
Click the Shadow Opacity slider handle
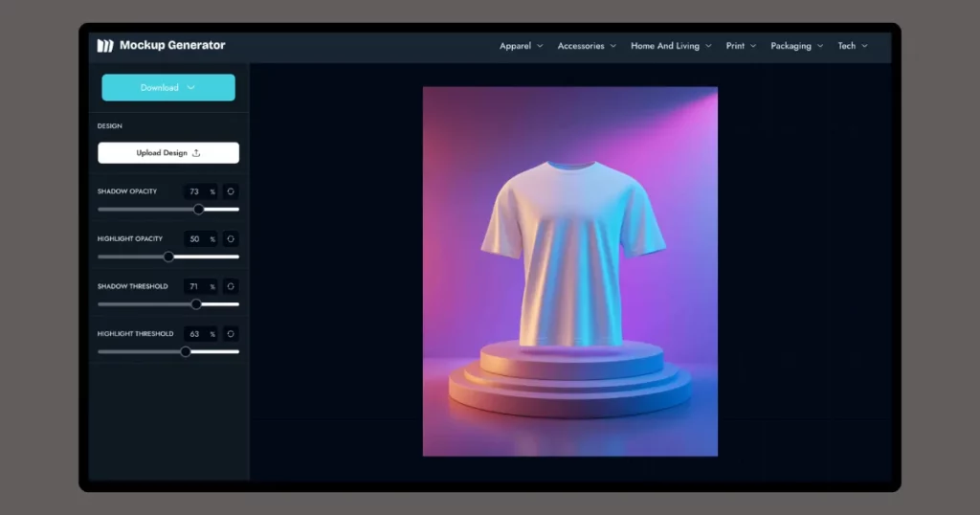(x=199, y=209)
